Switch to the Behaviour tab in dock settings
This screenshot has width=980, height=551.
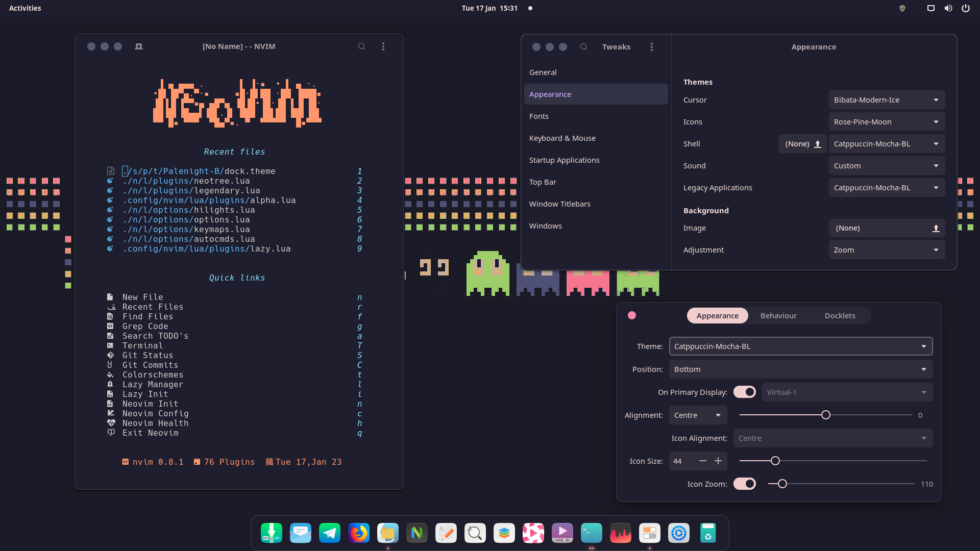778,316
